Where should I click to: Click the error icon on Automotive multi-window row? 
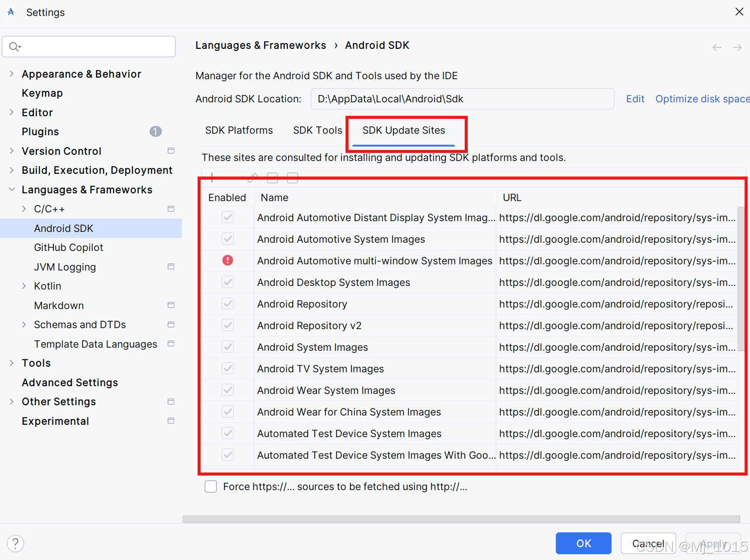click(x=227, y=260)
